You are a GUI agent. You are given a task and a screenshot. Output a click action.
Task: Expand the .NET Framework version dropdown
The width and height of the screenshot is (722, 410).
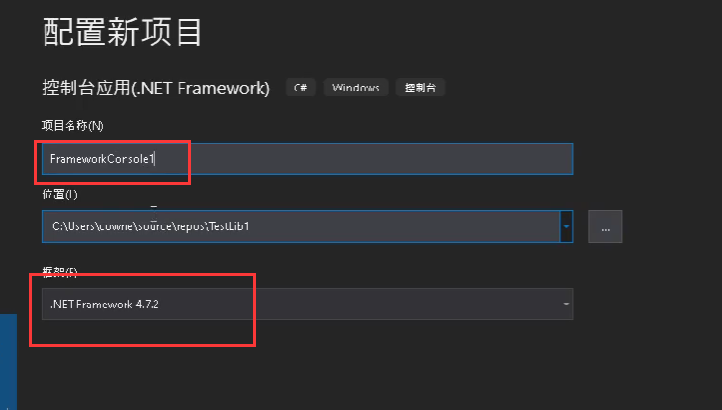coord(566,304)
